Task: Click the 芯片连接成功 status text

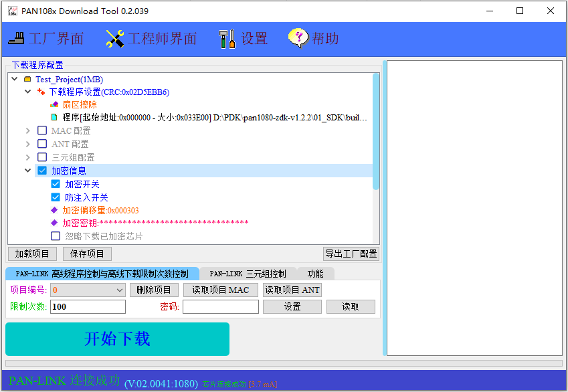Action: 224,384
